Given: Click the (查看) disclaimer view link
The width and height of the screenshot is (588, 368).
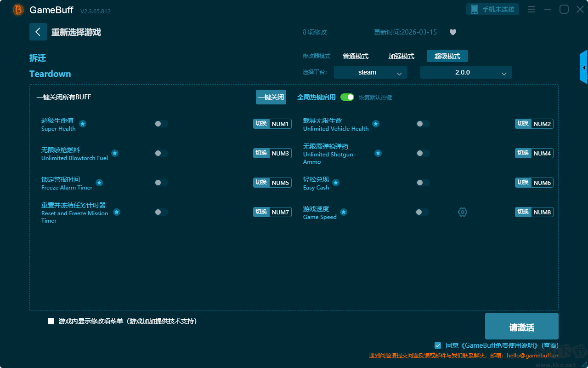Looking at the screenshot, I should [x=550, y=345].
